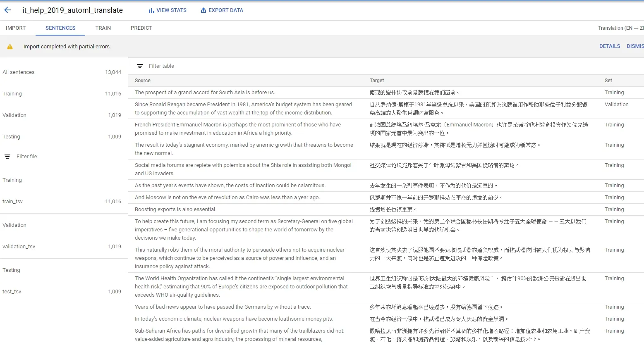Dismiss the partial errors notification
This screenshot has width=644, height=345.
coord(635,46)
